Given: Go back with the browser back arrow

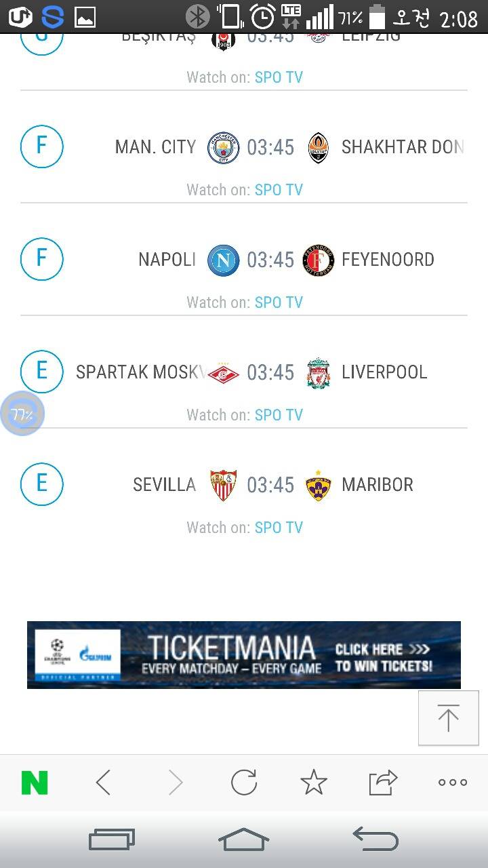Looking at the screenshot, I should (103, 783).
